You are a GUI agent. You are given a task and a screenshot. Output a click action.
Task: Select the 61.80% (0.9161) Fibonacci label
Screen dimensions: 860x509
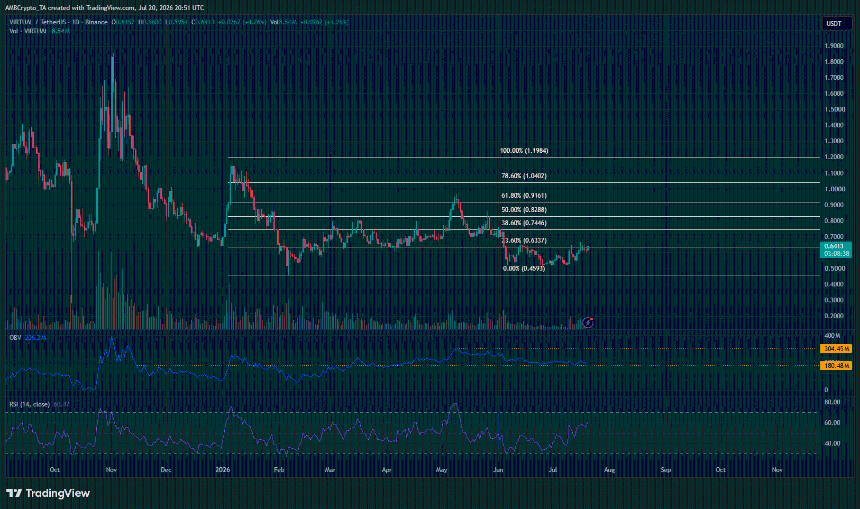pyautogui.click(x=524, y=195)
